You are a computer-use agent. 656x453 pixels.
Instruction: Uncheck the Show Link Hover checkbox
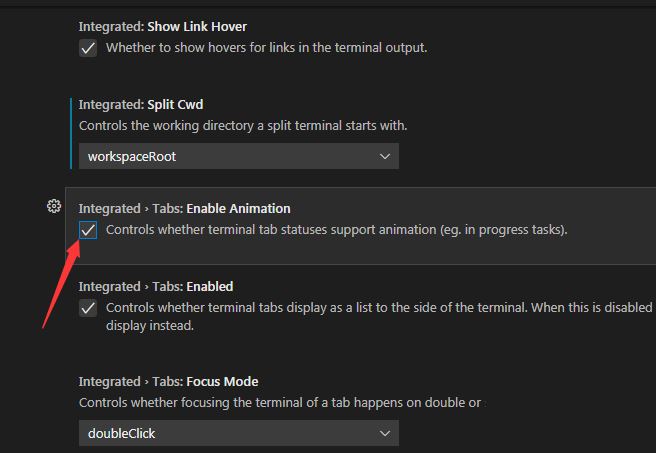(x=88, y=48)
